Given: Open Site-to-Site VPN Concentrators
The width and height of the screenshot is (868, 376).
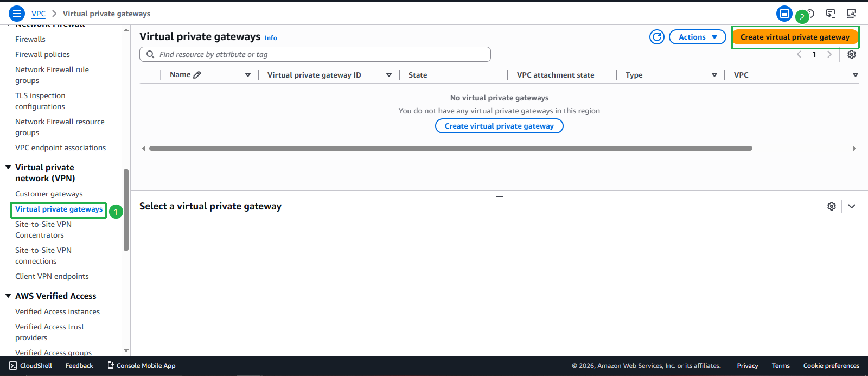Looking at the screenshot, I should click(x=43, y=230).
